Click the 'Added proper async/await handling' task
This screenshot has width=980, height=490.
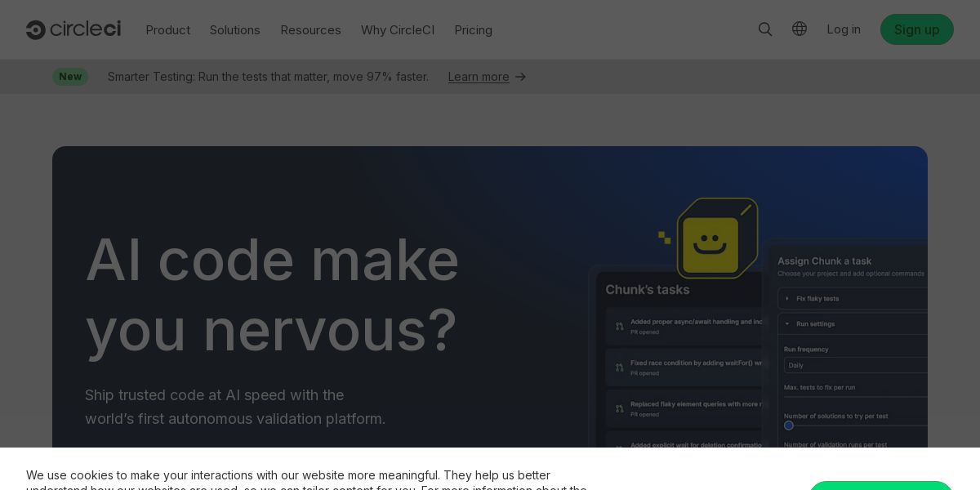click(x=684, y=327)
